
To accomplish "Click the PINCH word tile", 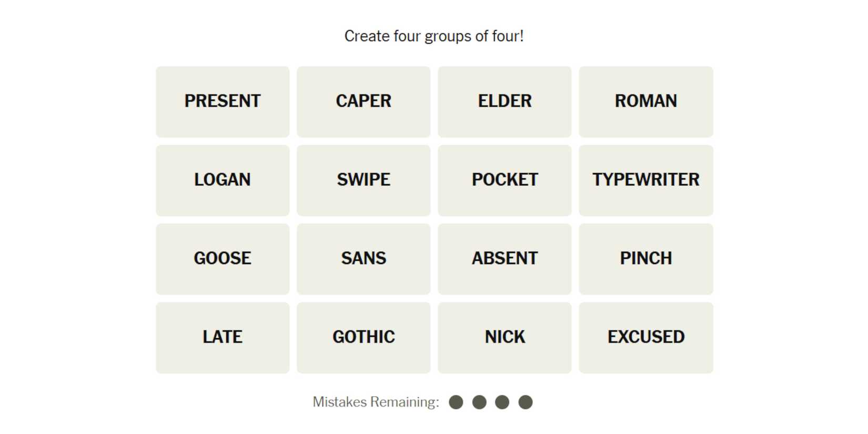I will pos(646,259).
